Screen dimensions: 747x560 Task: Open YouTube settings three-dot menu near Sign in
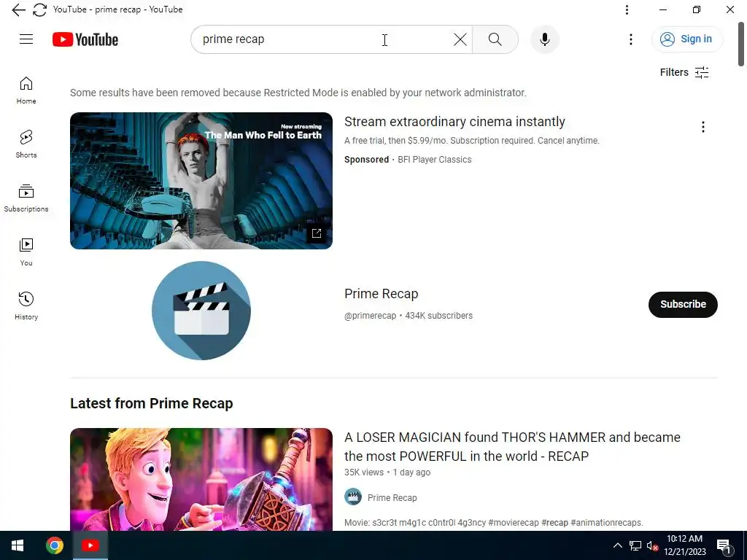click(631, 39)
